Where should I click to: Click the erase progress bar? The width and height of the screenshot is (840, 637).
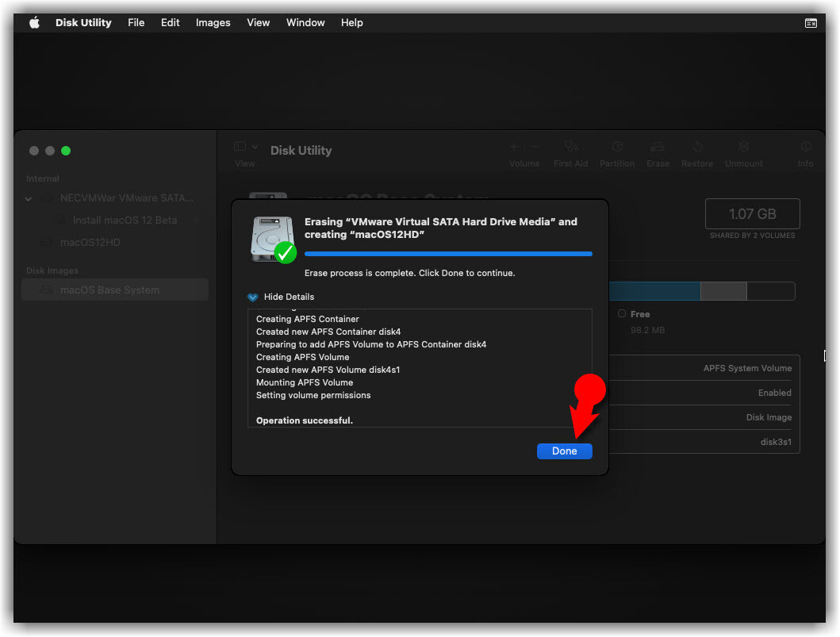coord(448,254)
